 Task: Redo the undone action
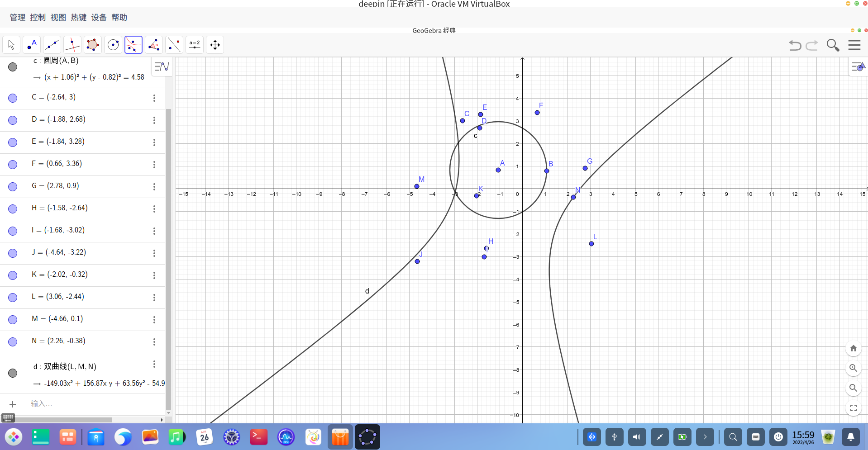812,45
